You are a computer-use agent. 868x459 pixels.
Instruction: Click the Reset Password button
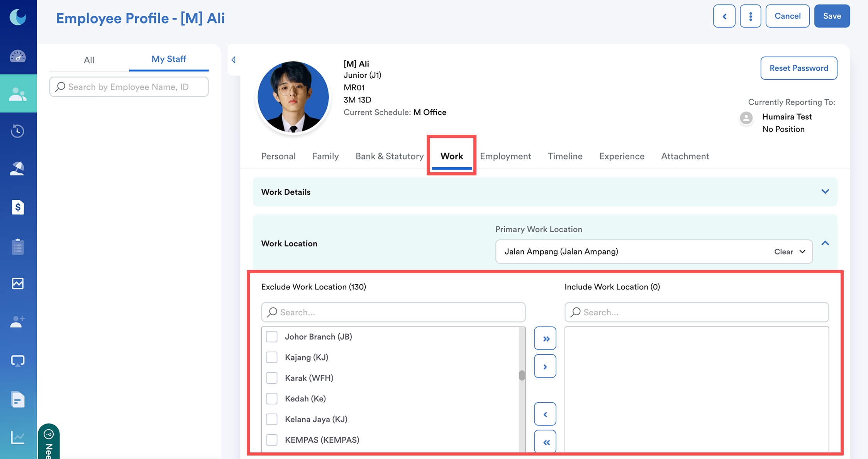tap(798, 68)
